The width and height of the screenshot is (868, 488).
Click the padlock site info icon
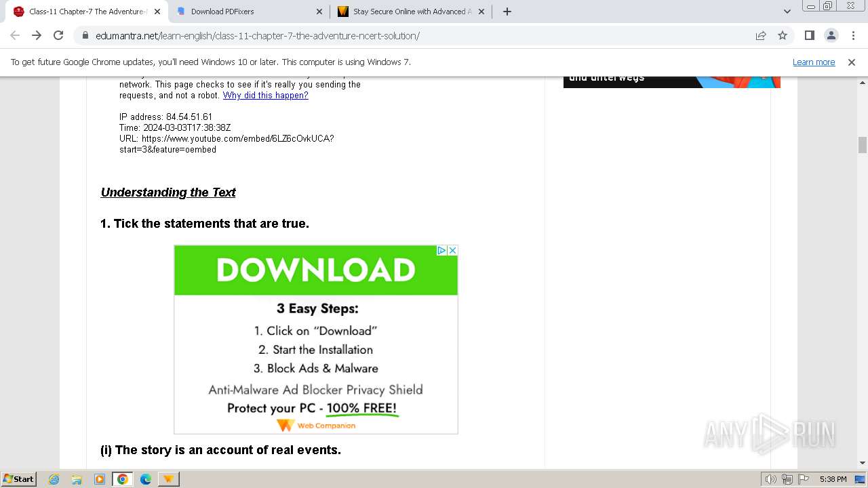[85, 35]
